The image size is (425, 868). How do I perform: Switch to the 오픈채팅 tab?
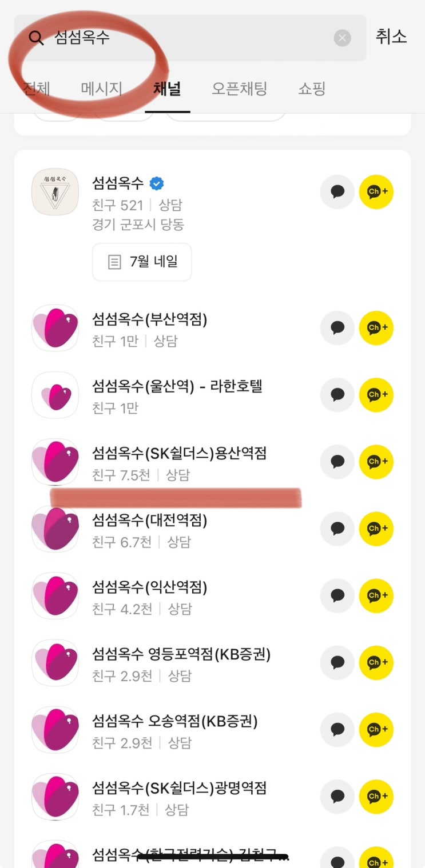(239, 89)
